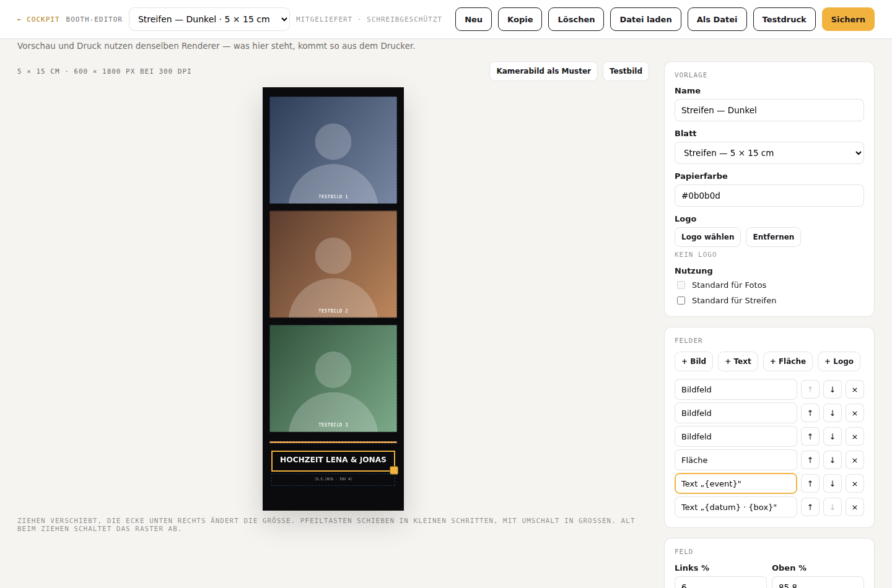
Task: Select Text {event} entry in list
Action: click(x=735, y=483)
